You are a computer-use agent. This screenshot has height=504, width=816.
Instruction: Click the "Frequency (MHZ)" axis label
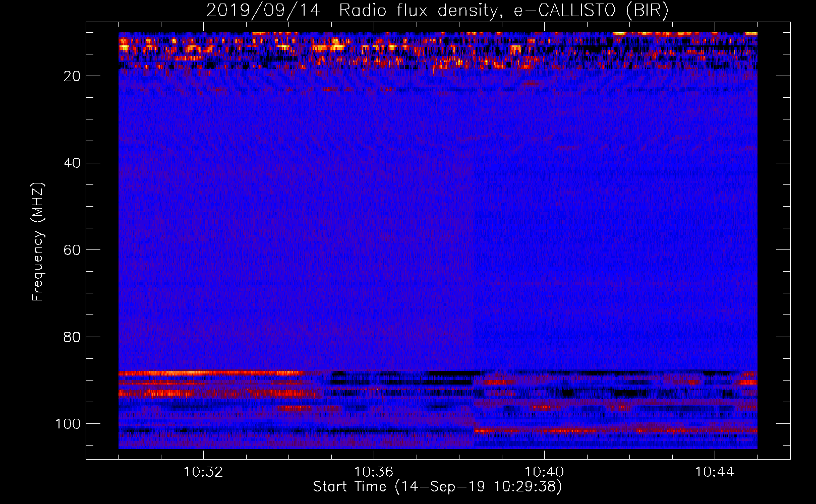(x=38, y=241)
